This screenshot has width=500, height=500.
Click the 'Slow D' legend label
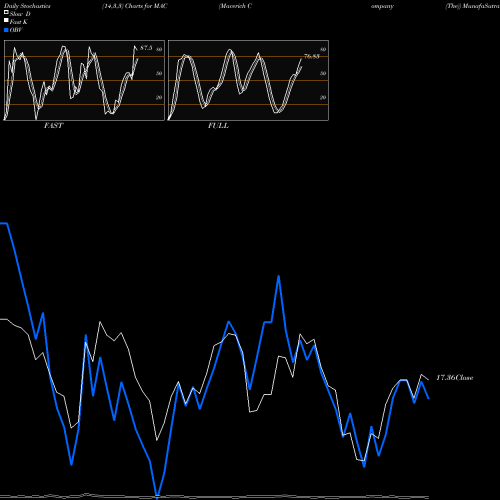[20, 14]
